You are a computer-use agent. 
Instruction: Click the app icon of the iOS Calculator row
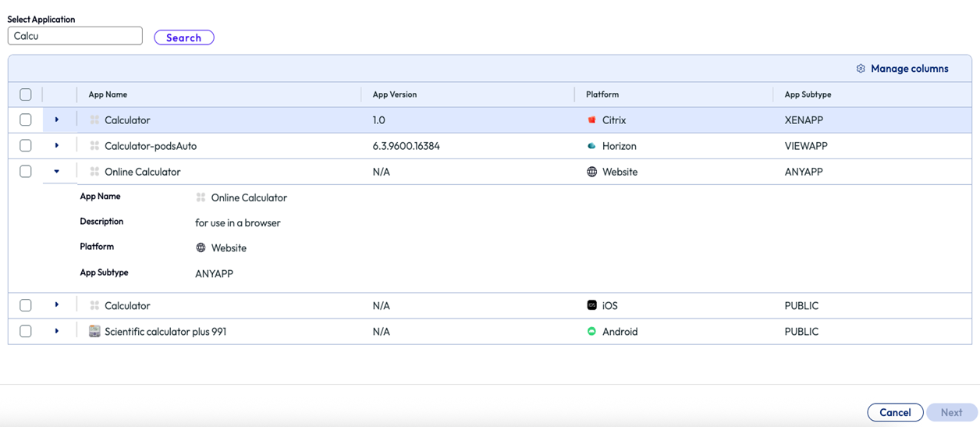coord(94,305)
